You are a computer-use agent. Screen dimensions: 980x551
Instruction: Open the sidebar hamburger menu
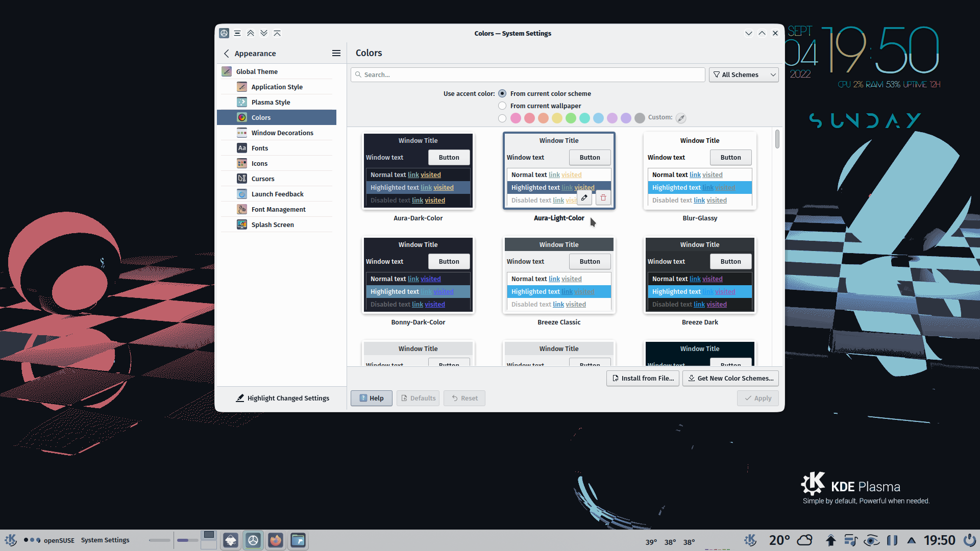coord(336,53)
